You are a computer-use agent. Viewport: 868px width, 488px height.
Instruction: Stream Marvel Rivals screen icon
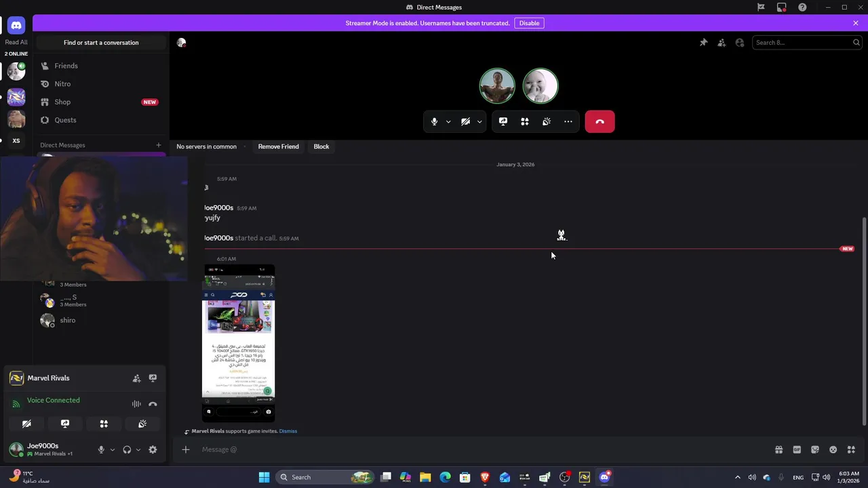153,378
